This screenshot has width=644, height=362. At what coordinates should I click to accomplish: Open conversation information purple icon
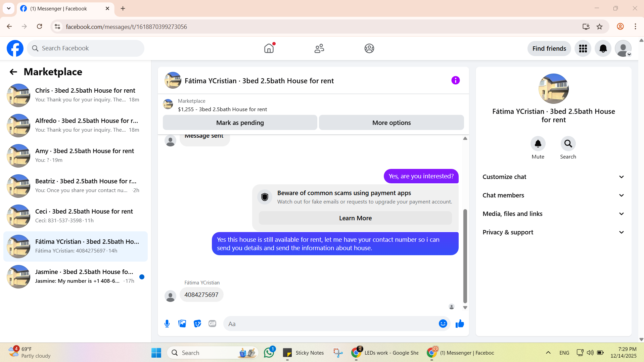pyautogui.click(x=455, y=80)
